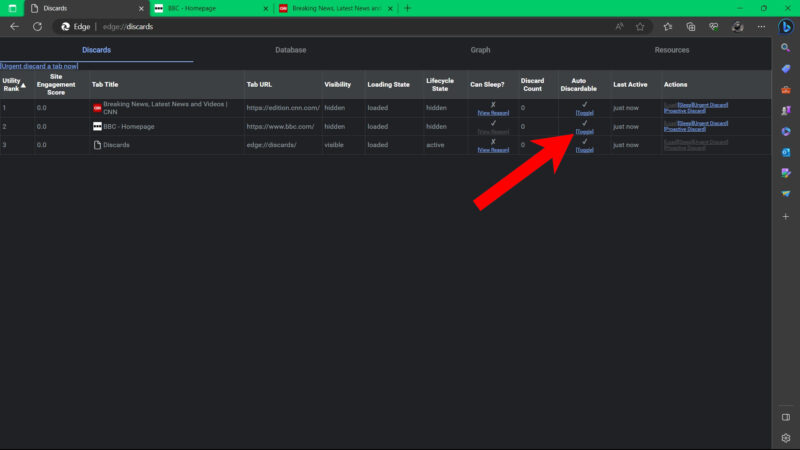Click the https://www.bbc.com/ URL cell

280,127
